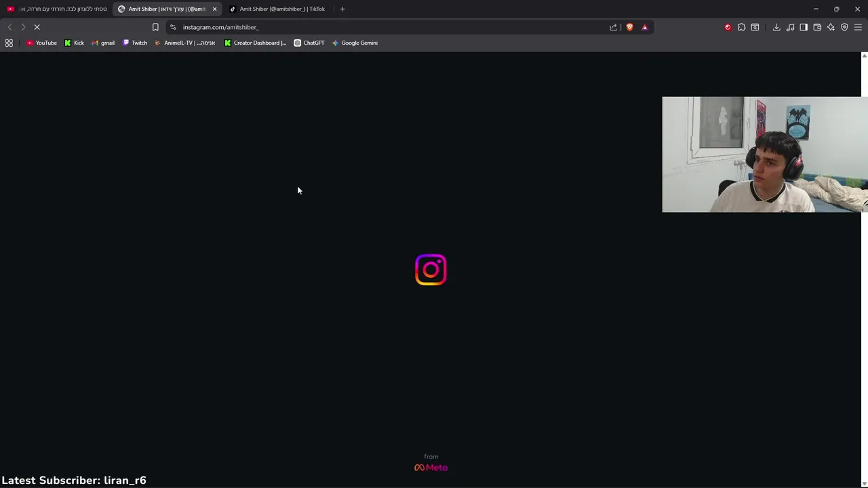Open the YouTube bookmark
Screen dimensions: 868x488
click(x=41, y=43)
